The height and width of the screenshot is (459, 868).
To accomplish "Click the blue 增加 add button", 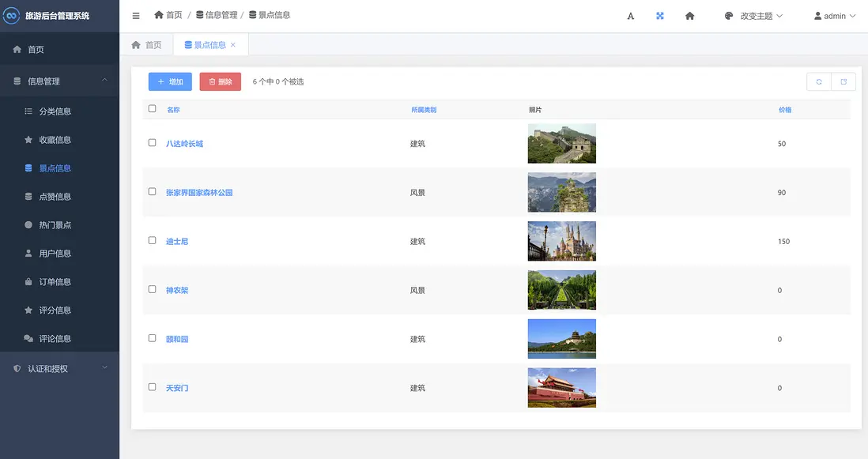I will [x=170, y=81].
